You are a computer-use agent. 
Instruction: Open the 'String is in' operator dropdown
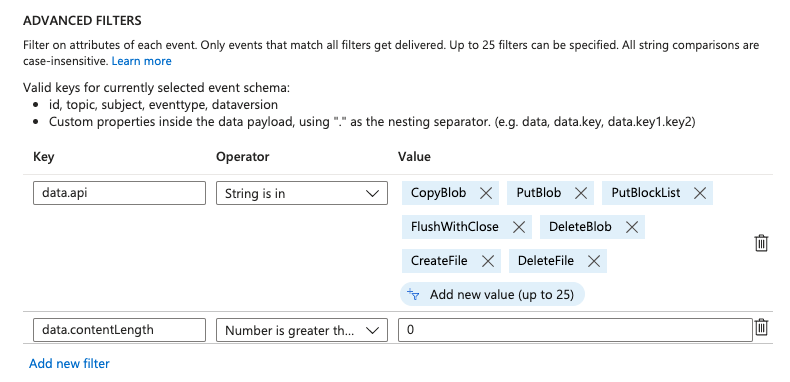[302, 193]
